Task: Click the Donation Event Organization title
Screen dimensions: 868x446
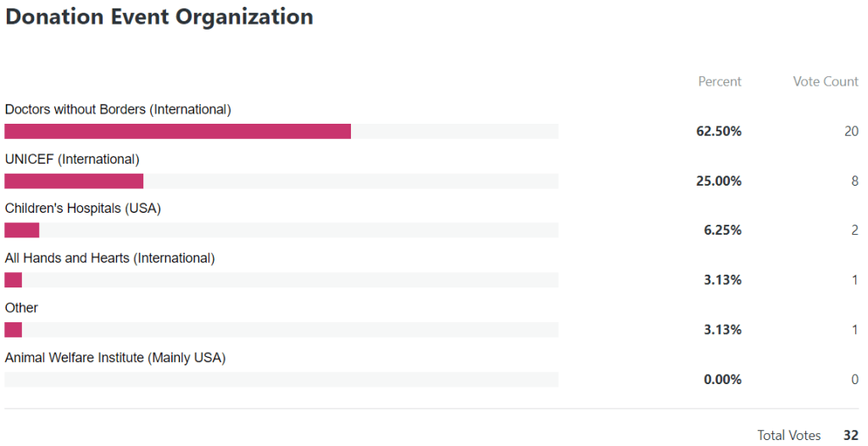Action: pyautogui.click(x=159, y=17)
